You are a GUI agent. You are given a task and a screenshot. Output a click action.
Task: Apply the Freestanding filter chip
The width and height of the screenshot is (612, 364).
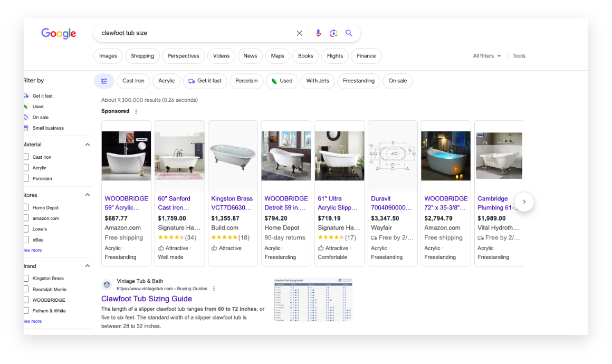click(359, 81)
